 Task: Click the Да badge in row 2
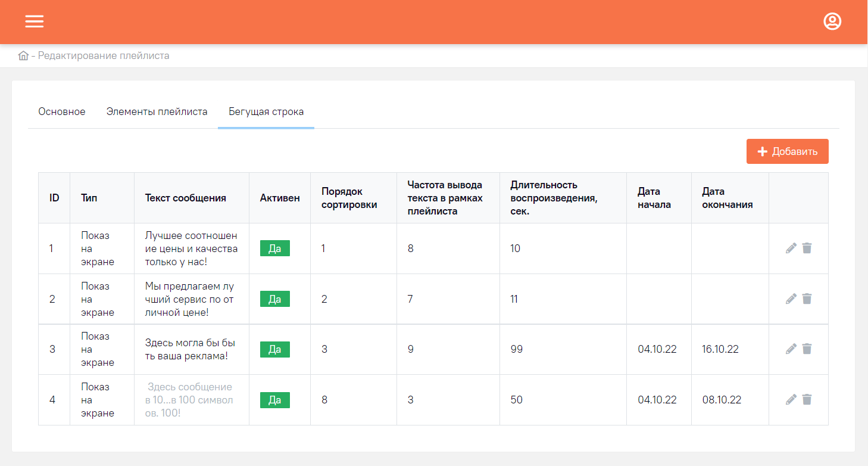(275, 299)
